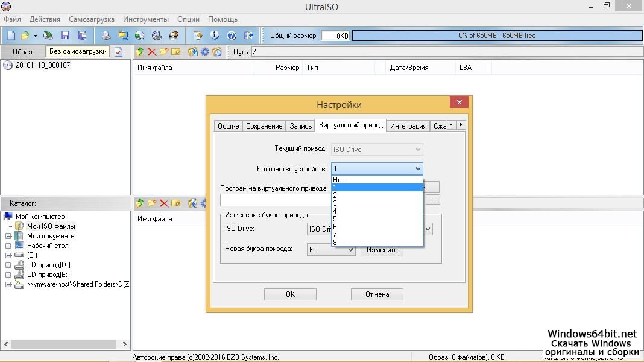Screen dimensions: 644x362
Task: Click the Exit door icon in main toolbar
Action: [248, 36]
